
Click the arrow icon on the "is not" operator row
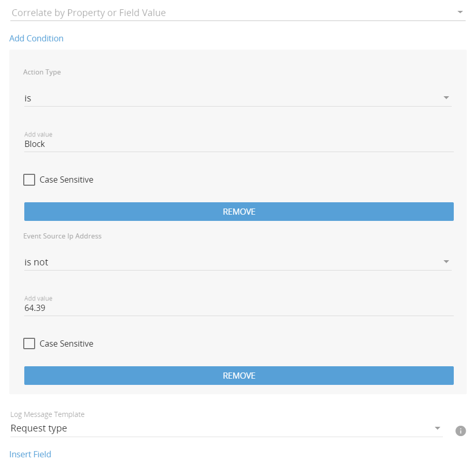pyautogui.click(x=446, y=262)
